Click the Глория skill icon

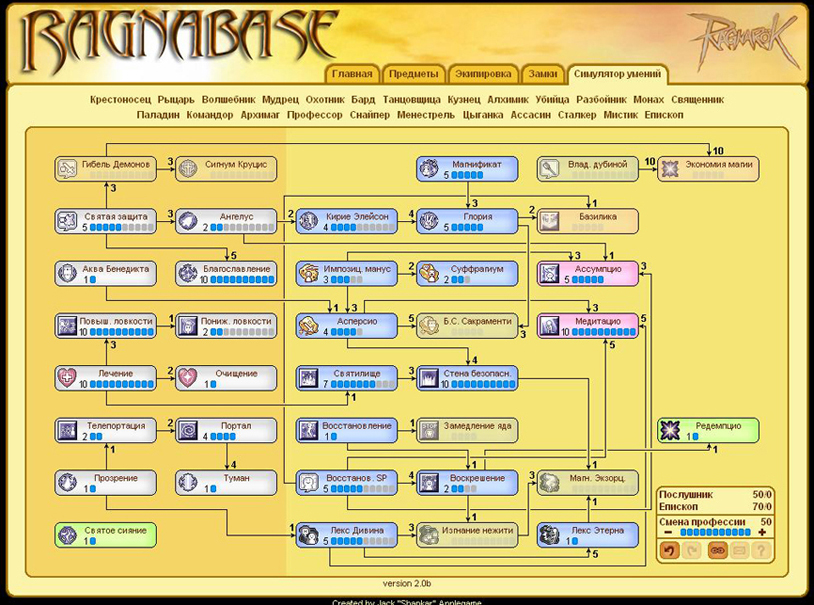click(429, 222)
